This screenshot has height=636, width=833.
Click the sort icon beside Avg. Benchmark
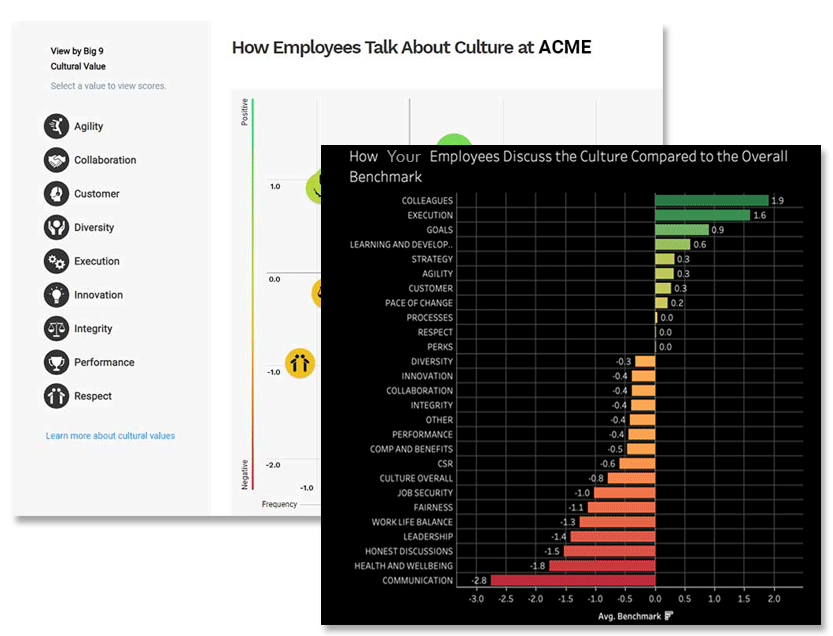tap(667, 616)
